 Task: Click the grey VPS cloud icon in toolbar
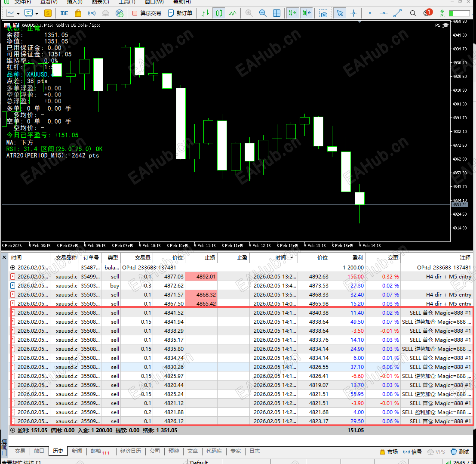tap(105, 13)
